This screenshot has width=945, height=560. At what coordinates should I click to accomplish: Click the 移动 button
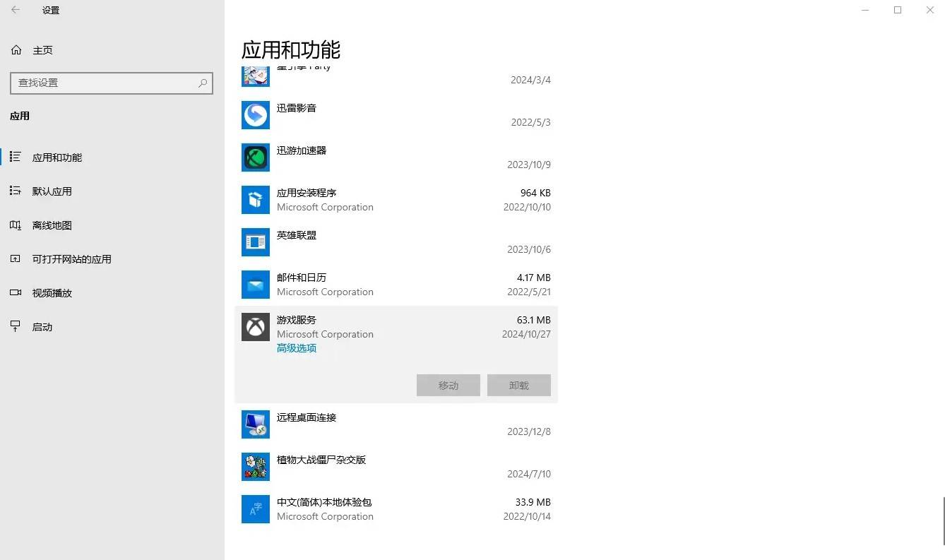click(448, 386)
